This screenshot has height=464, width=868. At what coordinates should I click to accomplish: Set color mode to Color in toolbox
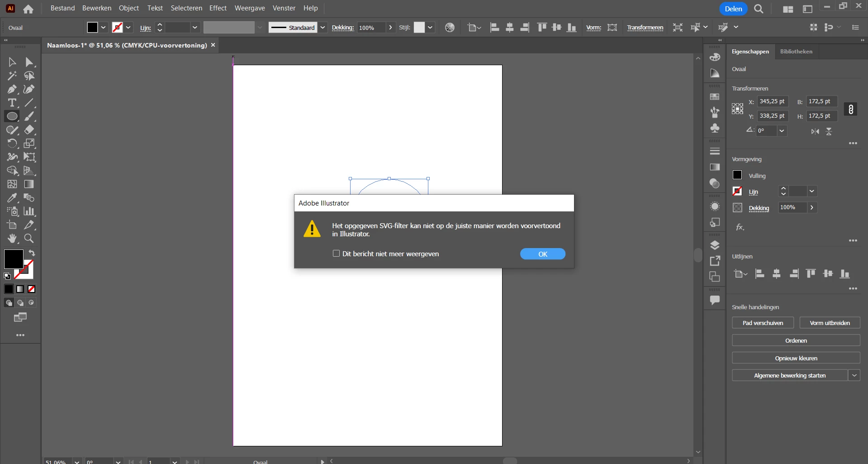9,289
